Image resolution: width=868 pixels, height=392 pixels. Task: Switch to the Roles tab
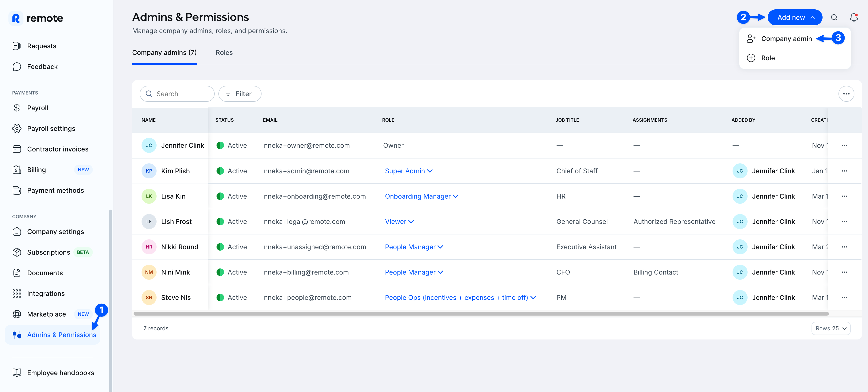(x=224, y=53)
